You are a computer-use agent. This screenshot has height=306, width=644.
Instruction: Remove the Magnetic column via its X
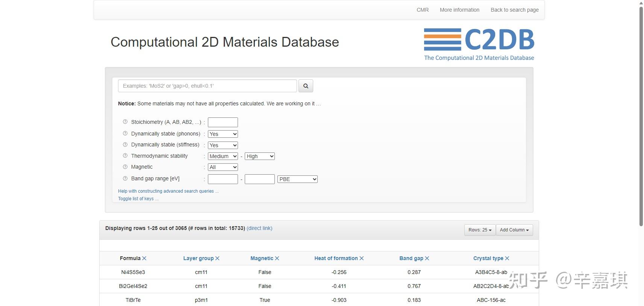277,258
